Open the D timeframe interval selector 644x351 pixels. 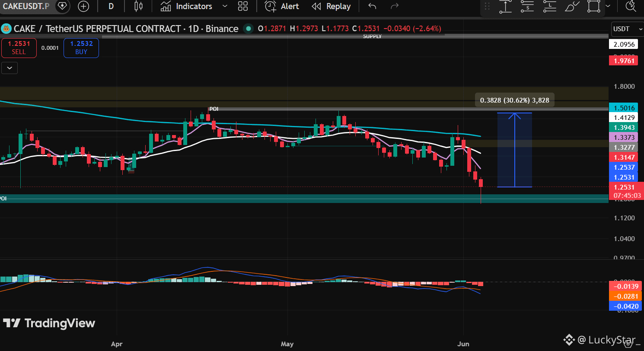coord(111,6)
